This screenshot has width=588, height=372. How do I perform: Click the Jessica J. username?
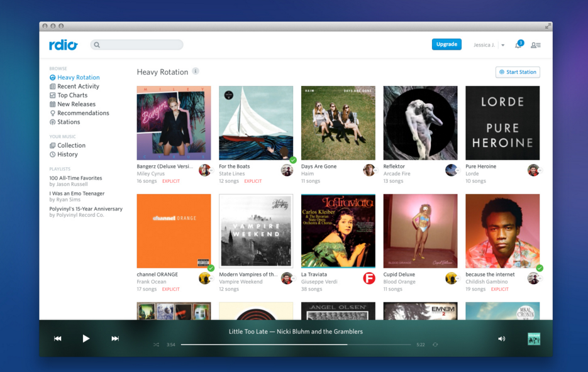tap(484, 45)
